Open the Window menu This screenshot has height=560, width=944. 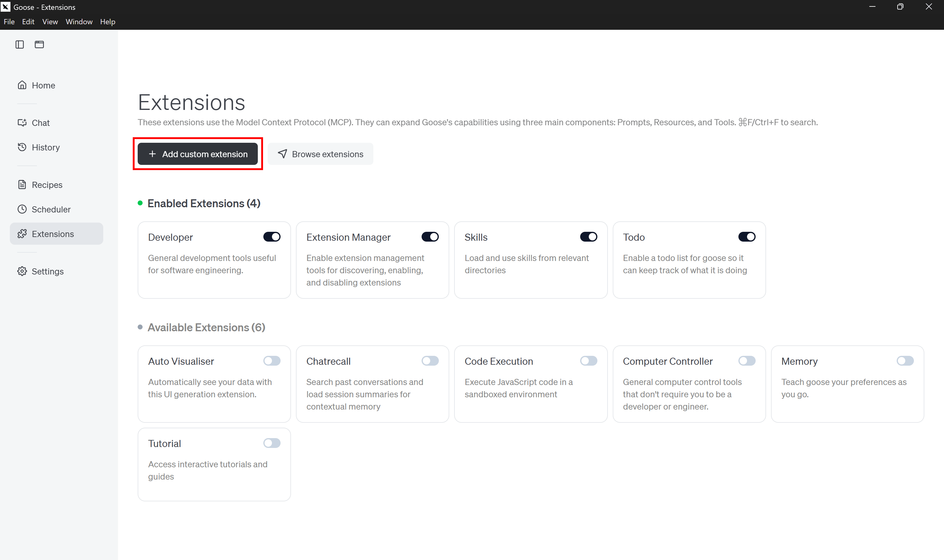tap(79, 21)
